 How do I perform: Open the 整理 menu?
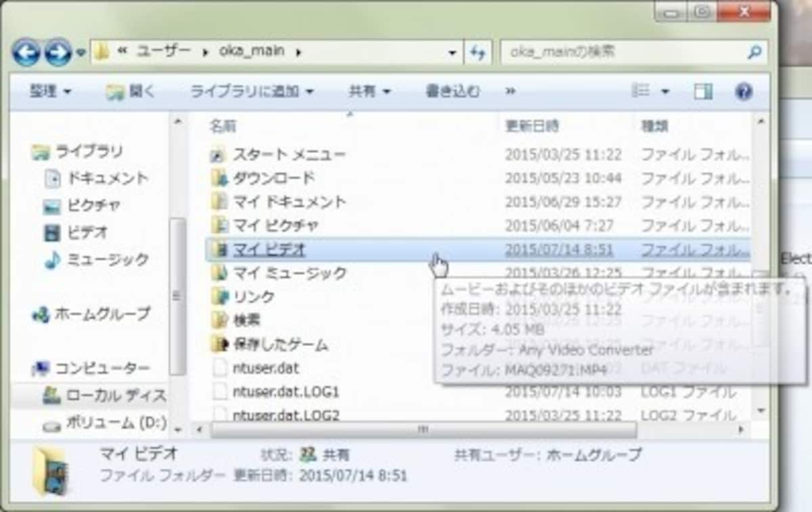point(49,91)
